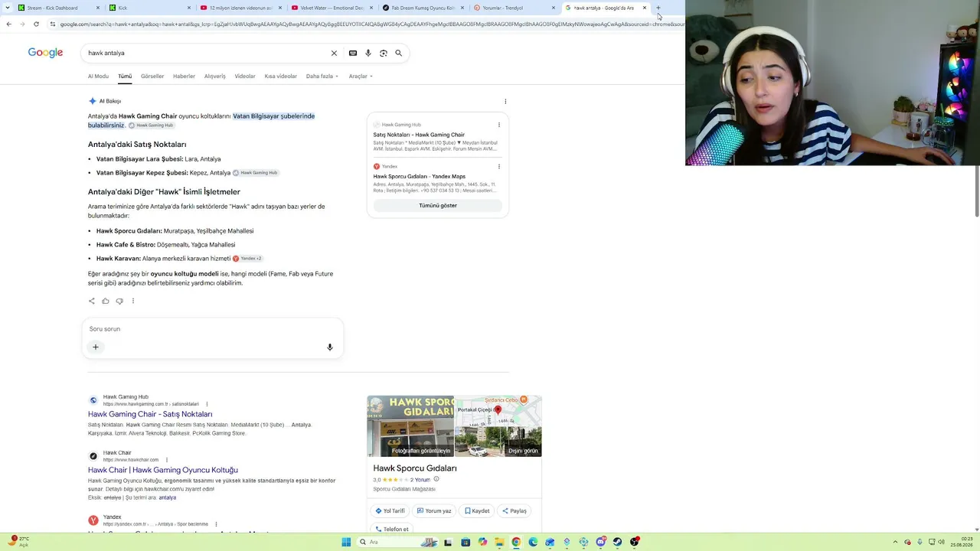This screenshot has width=980, height=551.
Task: Open three-dot menu of hawkgaming.com.tr search result
Action: click(x=207, y=404)
